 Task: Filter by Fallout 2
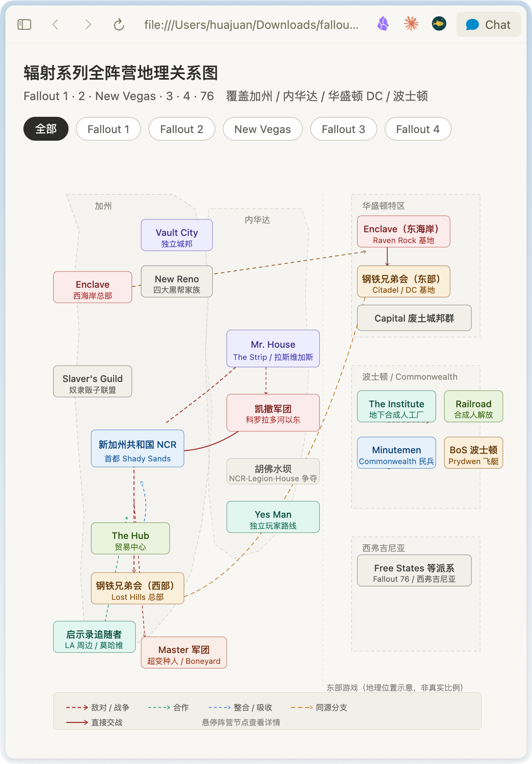(182, 129)
